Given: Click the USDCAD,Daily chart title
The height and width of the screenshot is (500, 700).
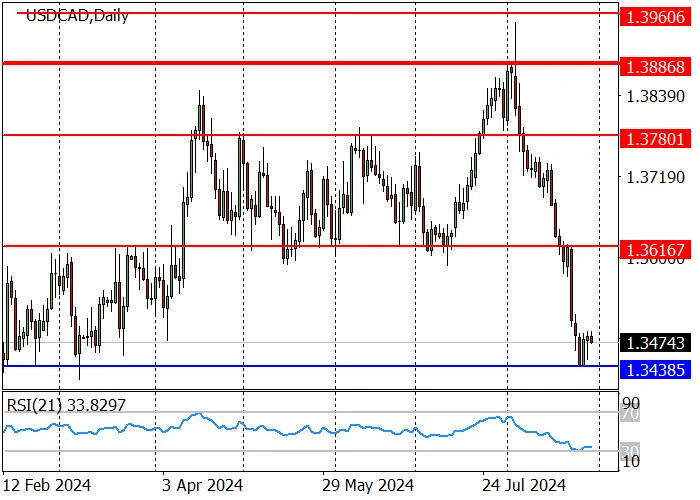Looking at the screenshot, I should pos(77,16).
